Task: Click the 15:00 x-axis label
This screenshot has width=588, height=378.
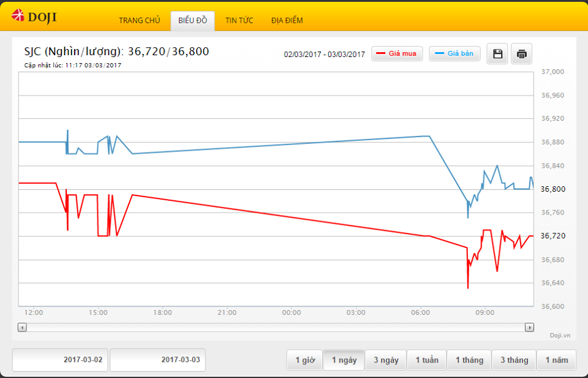Action: click(x=98, y=312)
